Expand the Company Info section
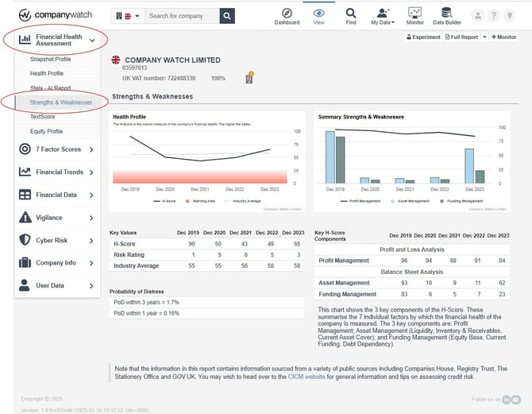This screenshot has width=532, height=414. click(x=91, y=263)
